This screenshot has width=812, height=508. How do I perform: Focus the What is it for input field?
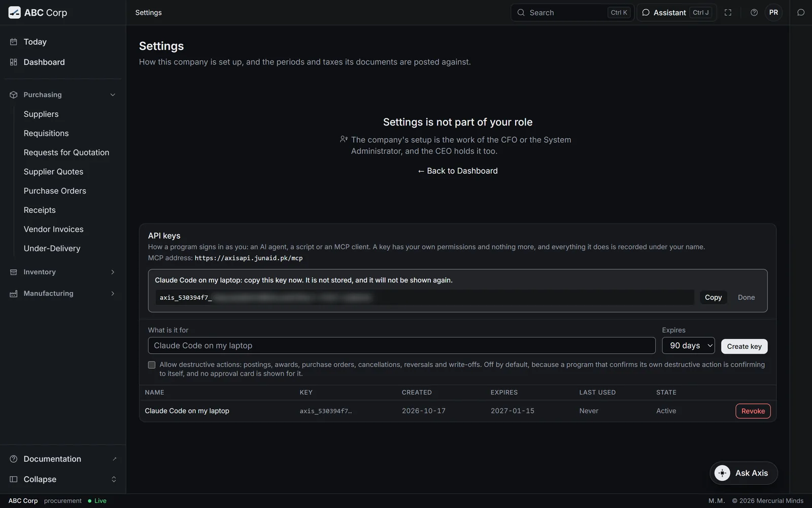click(x=401, y=345)
